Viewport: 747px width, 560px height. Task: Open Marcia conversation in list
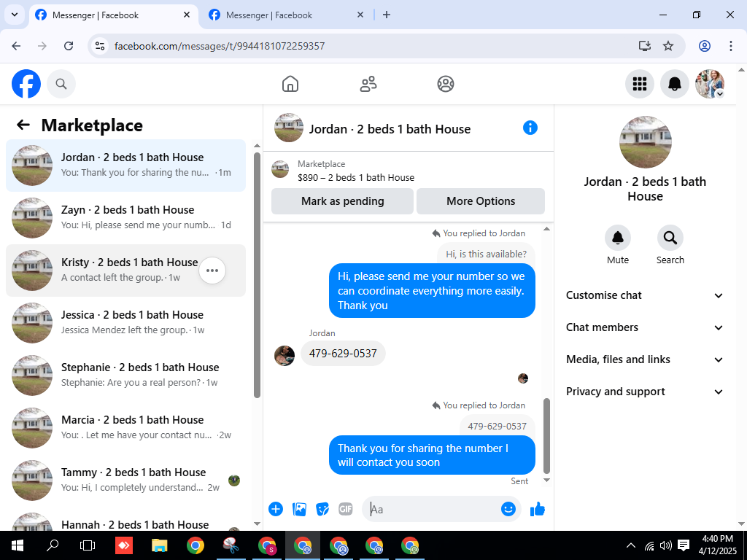coord(125,427)
